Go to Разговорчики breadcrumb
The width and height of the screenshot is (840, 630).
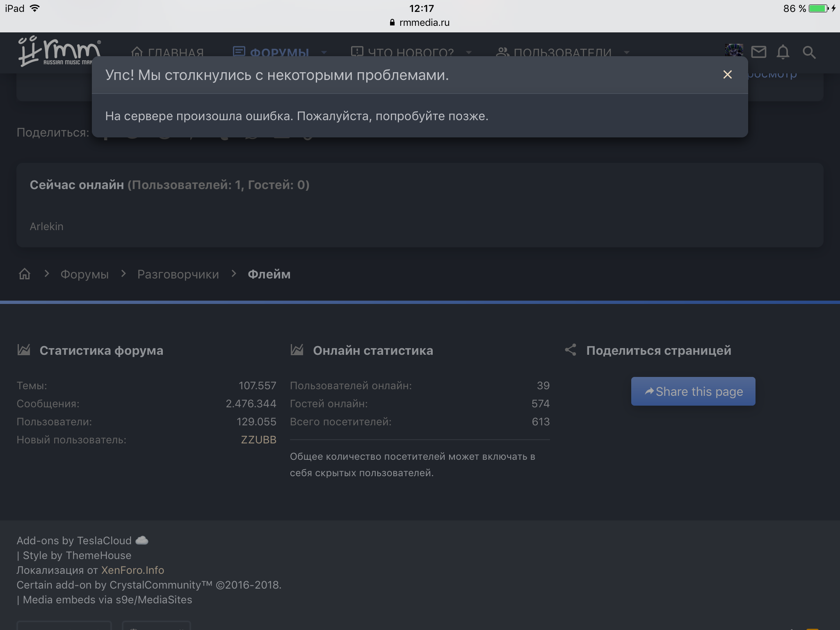178,274
